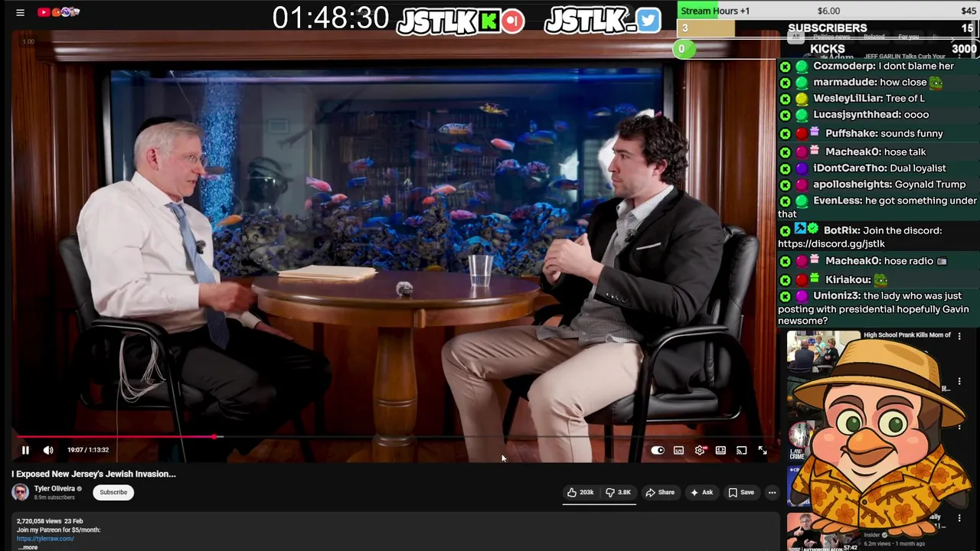Pause the video with the pause button

click(25, 450)
